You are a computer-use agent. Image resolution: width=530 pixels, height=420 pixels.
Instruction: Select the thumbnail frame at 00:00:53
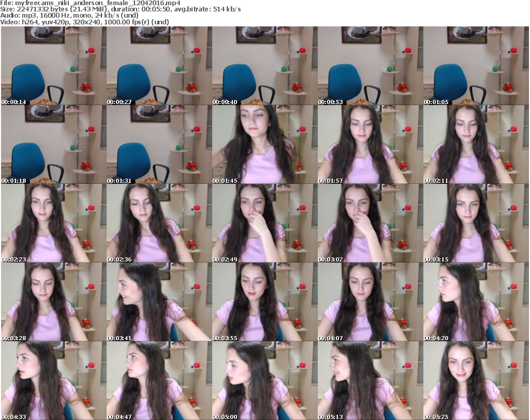[370, 66]
